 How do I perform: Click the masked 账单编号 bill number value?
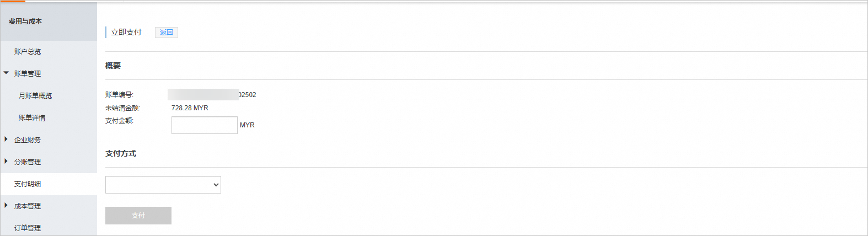click(212, 95)
